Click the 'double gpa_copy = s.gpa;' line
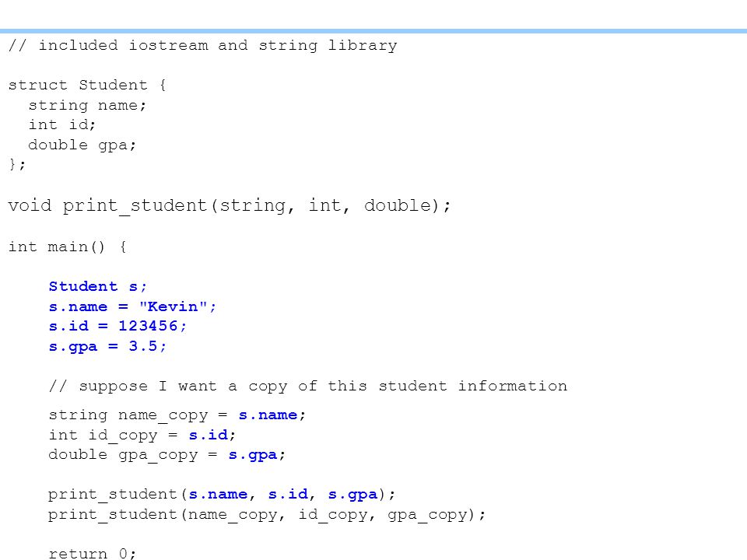The width and height of the screenshot is (747, 560). 167,455
